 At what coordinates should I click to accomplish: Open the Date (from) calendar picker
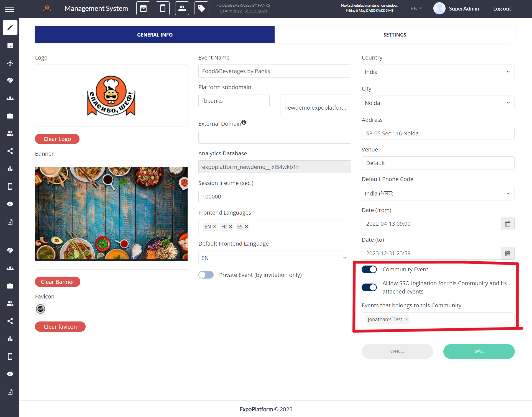[x=507, y=224]
